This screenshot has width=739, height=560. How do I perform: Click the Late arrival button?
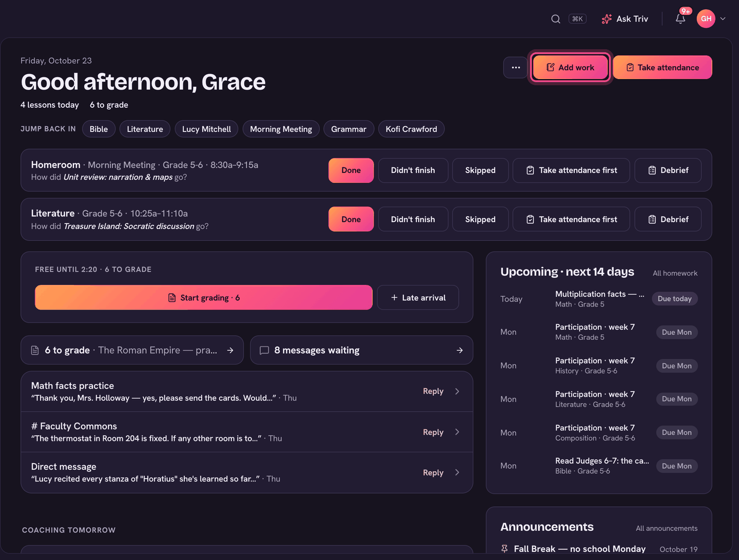418,298
